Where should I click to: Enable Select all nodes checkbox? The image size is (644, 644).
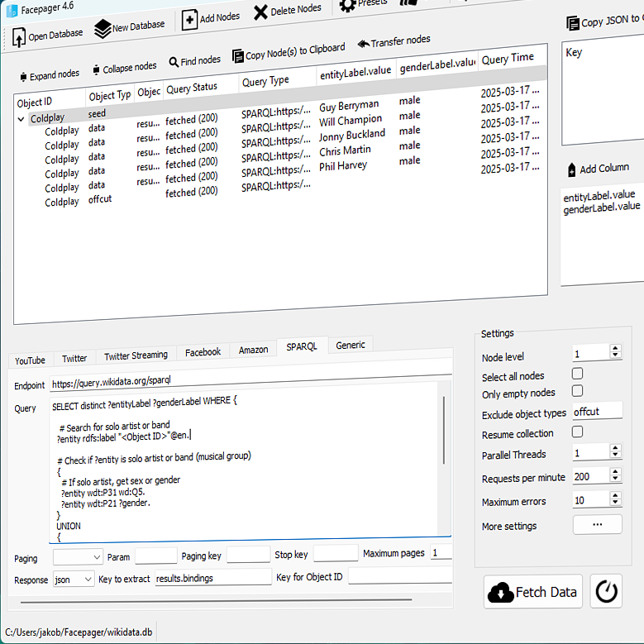[x=578, y=374]
